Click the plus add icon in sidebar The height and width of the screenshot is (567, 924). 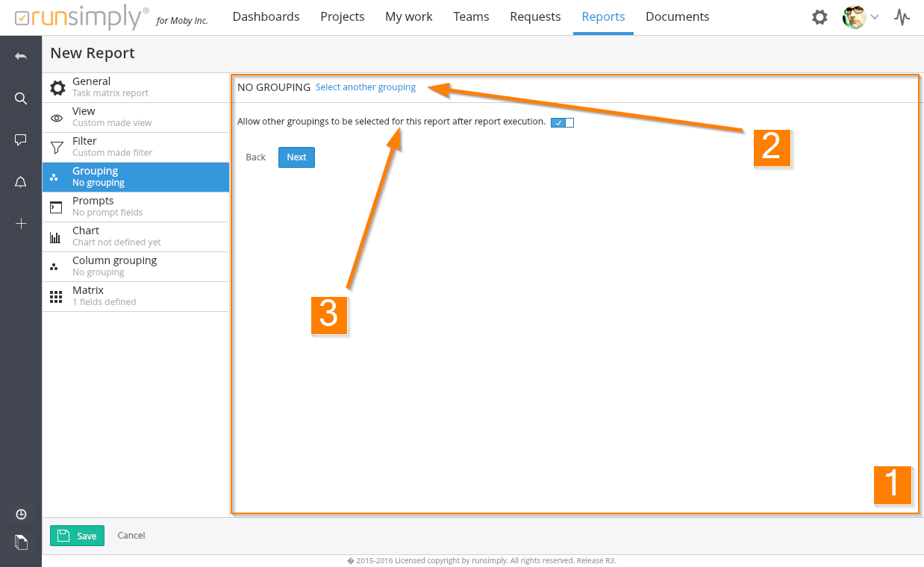[x=21, y=224]
